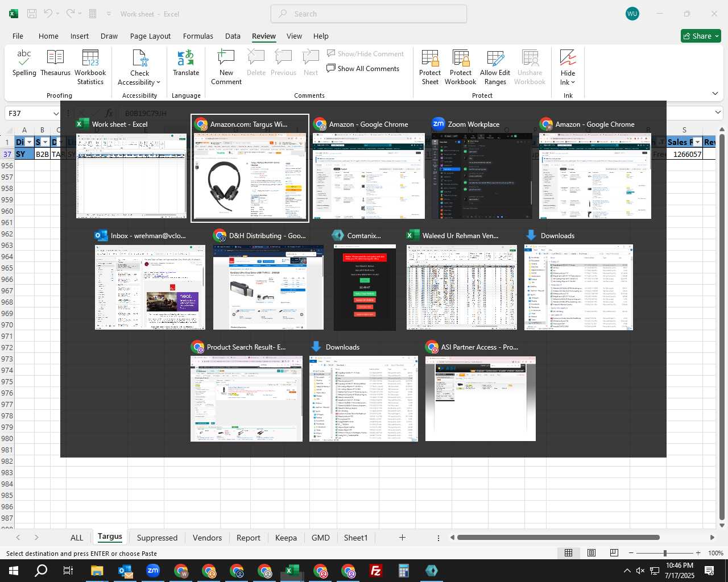Click the Hide Ink icon

[568, 57]
